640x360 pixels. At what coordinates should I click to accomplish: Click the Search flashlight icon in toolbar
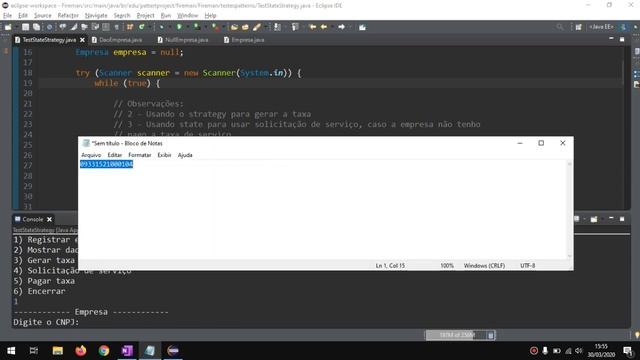[x=257, y=27]
